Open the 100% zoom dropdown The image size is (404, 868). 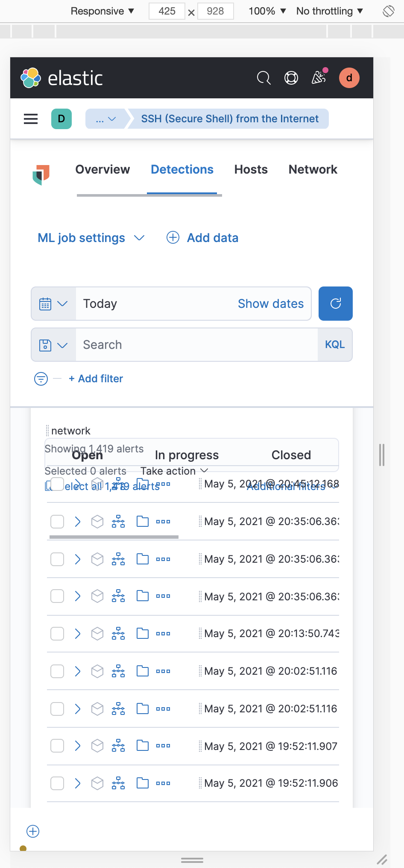267,11
